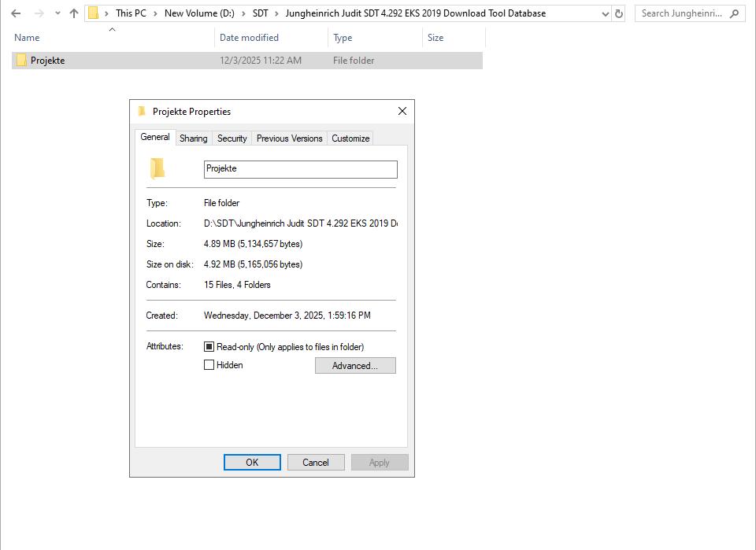
Task: Open the Customize tab
Action: point(350,138)
